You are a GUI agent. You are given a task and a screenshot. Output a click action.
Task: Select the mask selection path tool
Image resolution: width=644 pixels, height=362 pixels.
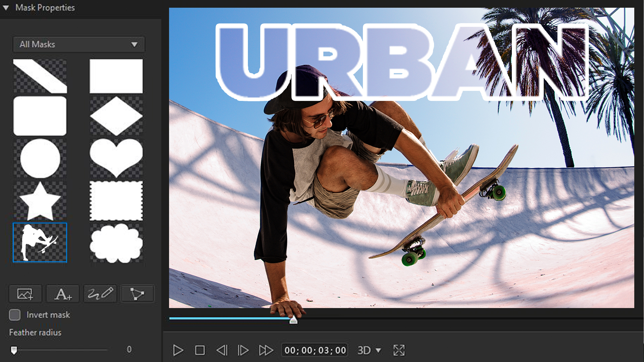pyautogui.click(x=137, y=294)
